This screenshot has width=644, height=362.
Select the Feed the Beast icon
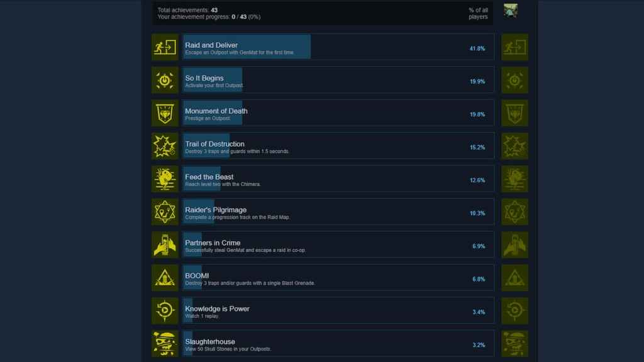165,179
